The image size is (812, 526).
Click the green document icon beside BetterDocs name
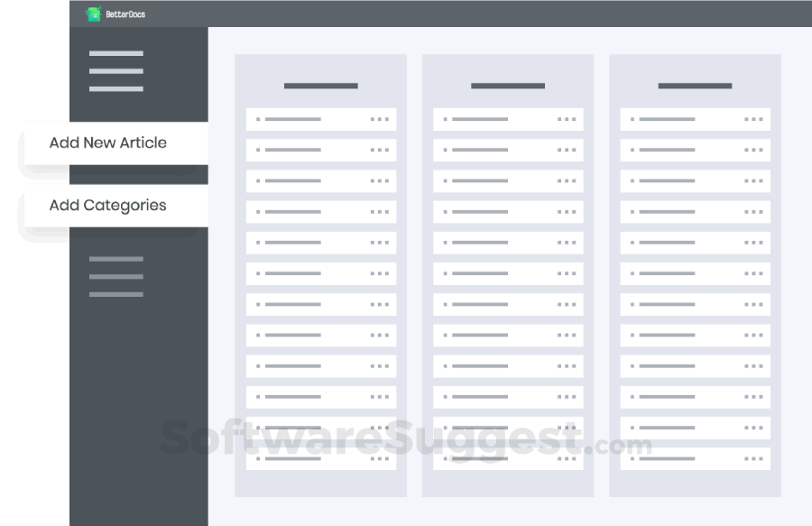[x=93, y=14]
